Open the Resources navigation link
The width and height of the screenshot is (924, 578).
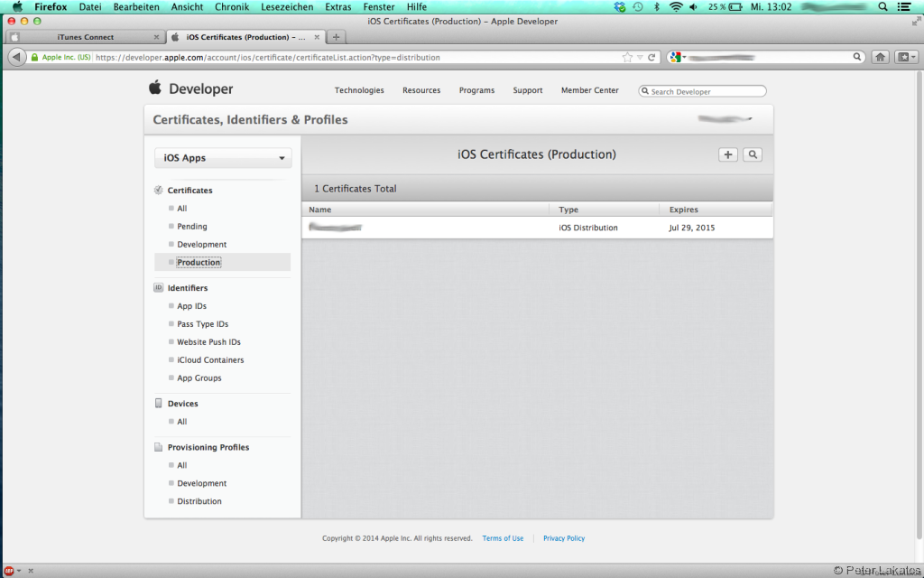click(x=421, y=90)
